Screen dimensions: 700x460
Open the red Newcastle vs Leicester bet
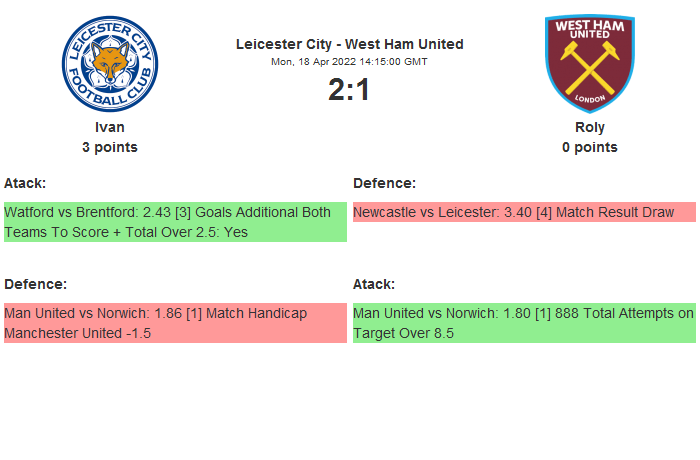point(524,212)
